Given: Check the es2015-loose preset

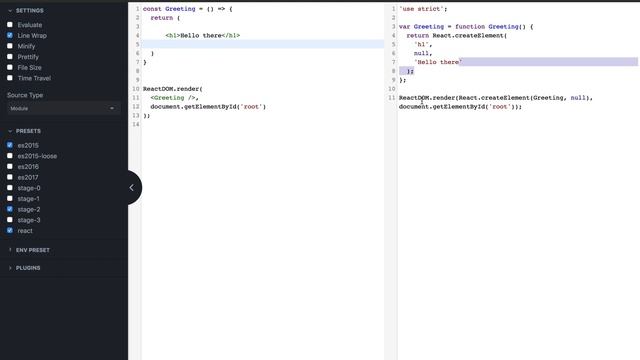Looking at the screenshot, I should coord(10,156).
